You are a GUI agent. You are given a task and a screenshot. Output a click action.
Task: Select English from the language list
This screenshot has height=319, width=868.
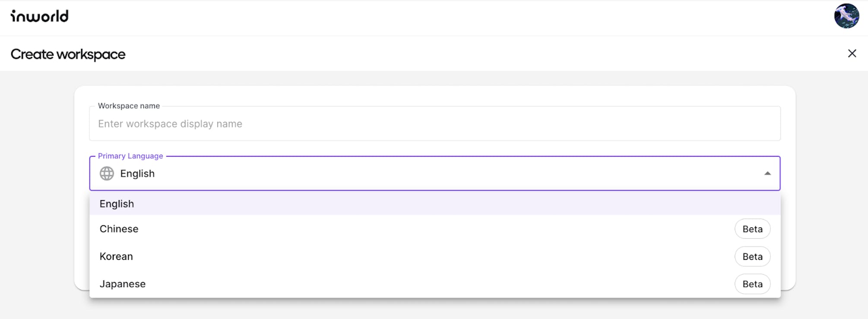[117, 204]
